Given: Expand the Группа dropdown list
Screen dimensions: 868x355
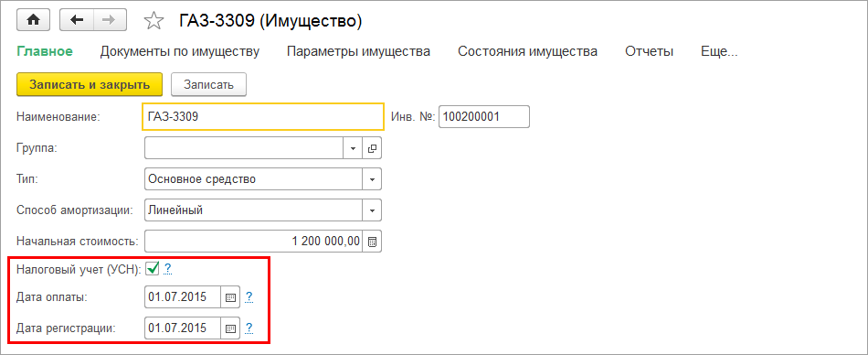Looking at the screenshot, I should (354, 148).
